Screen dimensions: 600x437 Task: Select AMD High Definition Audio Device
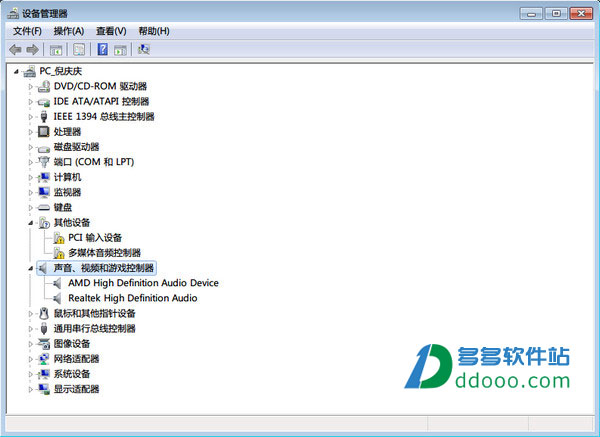143,283
